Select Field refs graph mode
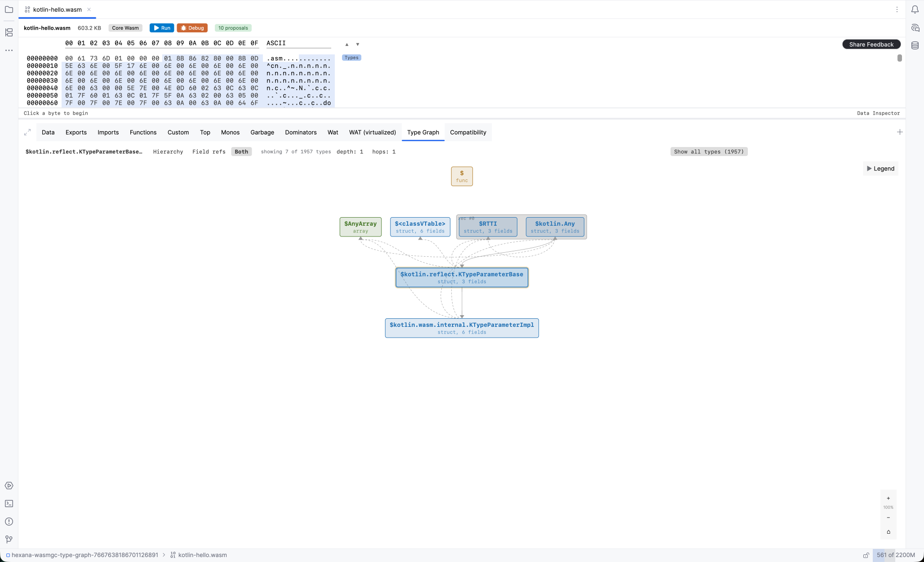 [209, 152]
